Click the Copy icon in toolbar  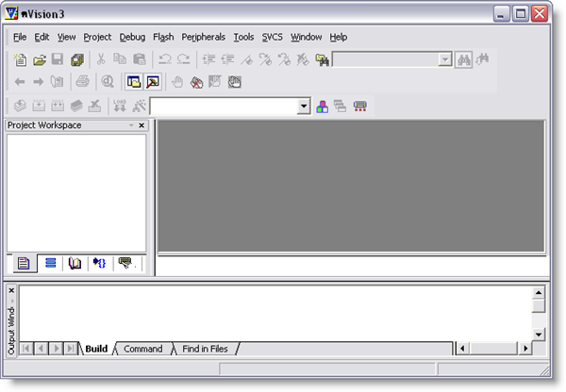click(120, 59)
